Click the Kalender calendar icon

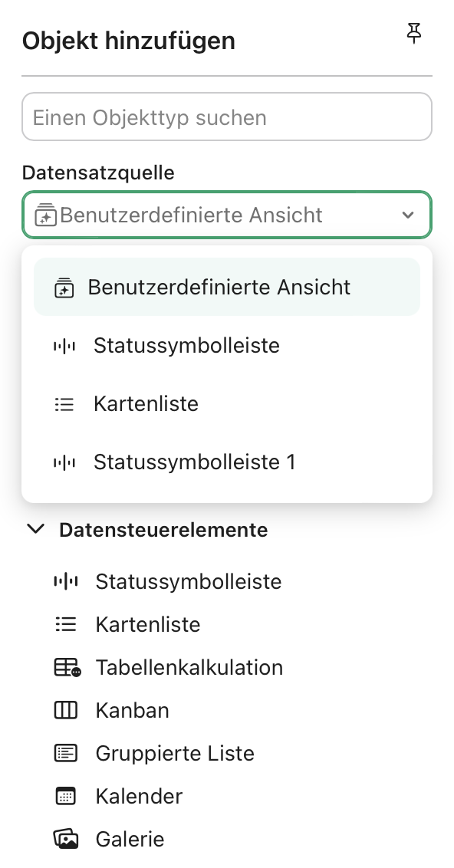pos(66,796)
